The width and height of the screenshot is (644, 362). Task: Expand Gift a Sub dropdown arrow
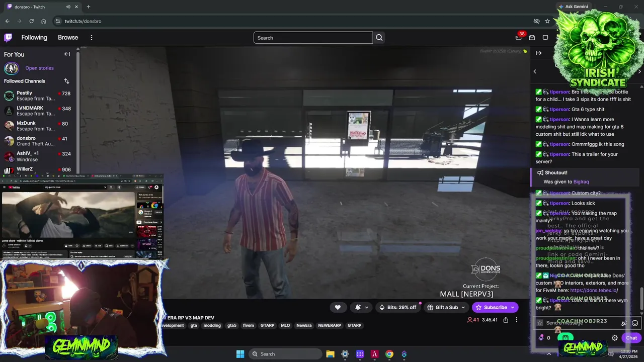coord(463,307)
